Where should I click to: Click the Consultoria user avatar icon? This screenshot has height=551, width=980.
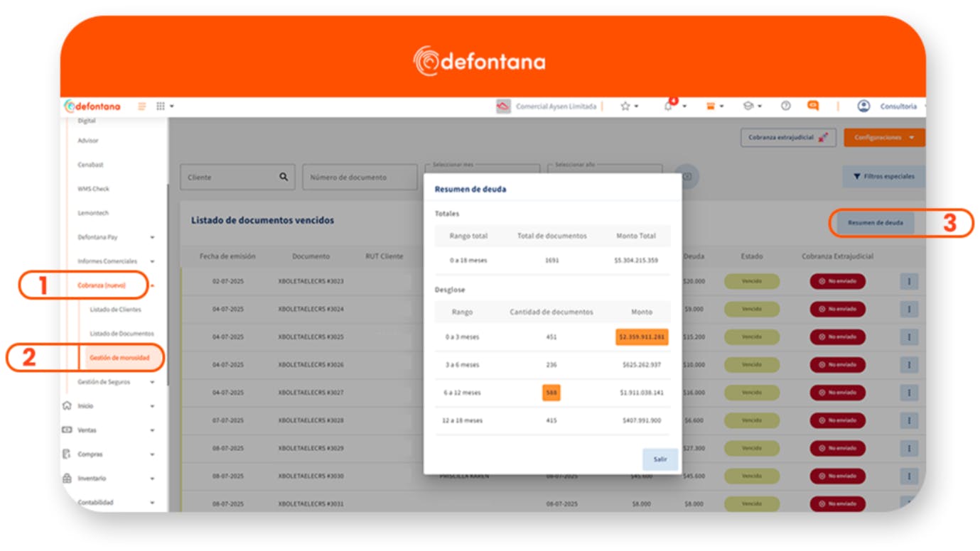[x=863, y=107]
